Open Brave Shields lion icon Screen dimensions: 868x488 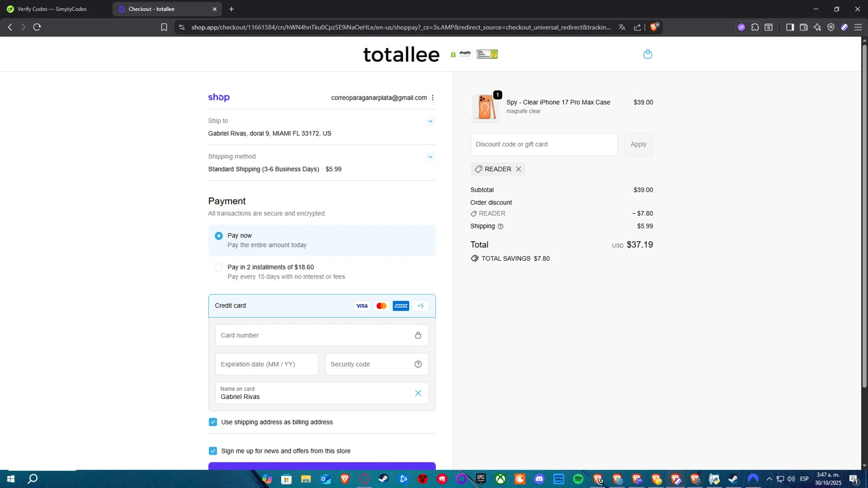tap(654, 27)
